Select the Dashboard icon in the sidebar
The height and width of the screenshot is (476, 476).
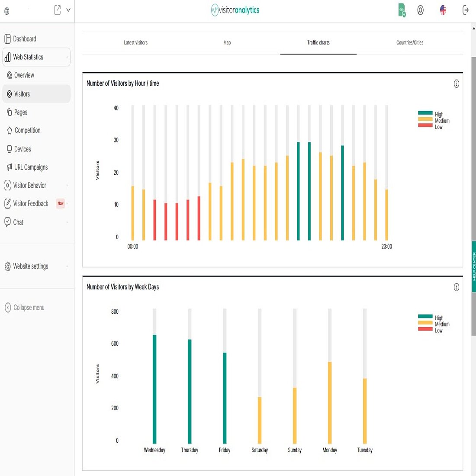[x=8, y=39]
